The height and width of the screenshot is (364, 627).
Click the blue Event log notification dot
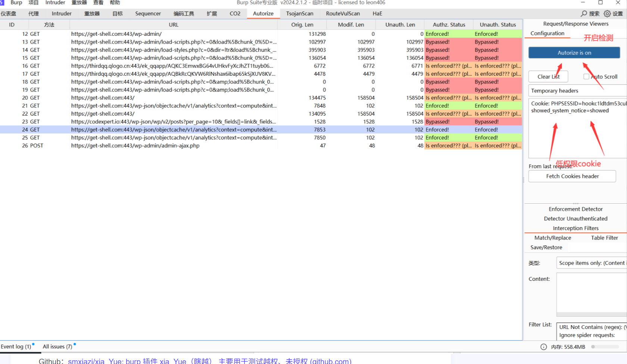tap(33, 344)
